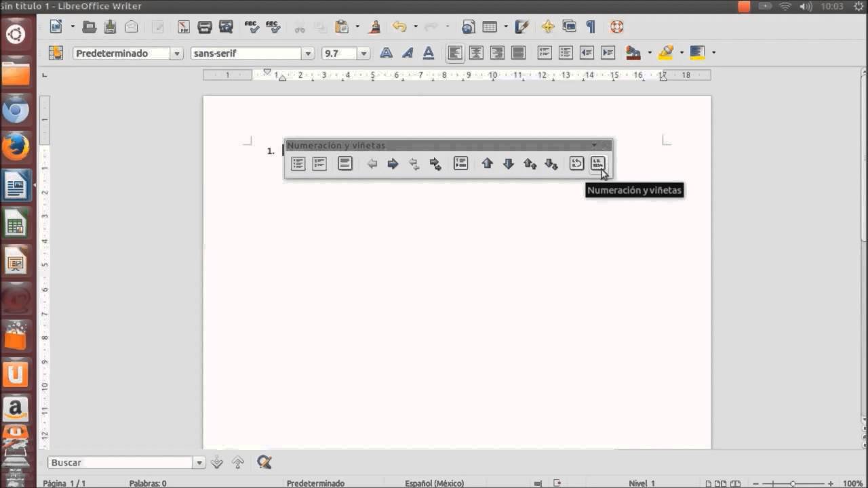Viewport: 868px width, 488px height.
Task: Open the Undo history dropdown
Action: [x=415, y=27]
